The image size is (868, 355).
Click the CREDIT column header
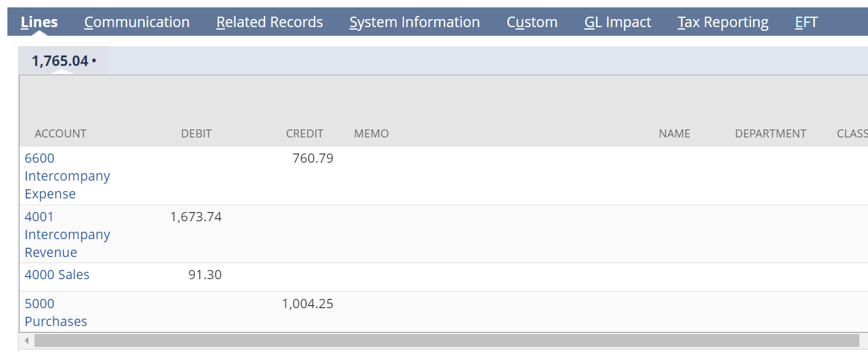point(305,134)
